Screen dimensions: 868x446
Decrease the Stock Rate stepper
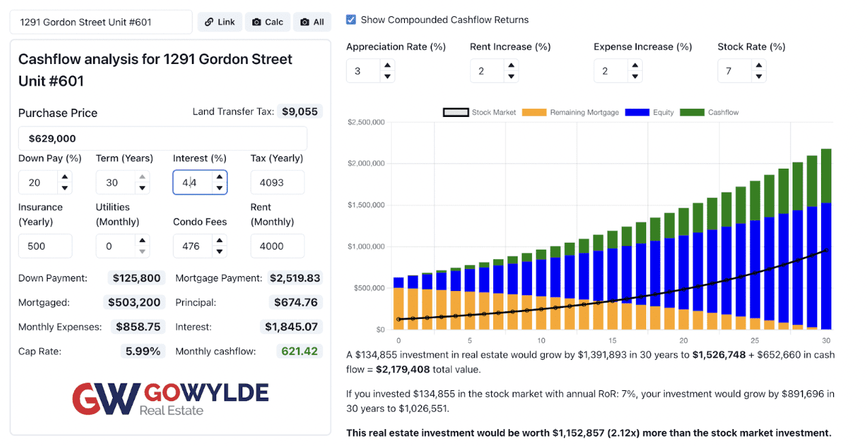pos(758,76)
